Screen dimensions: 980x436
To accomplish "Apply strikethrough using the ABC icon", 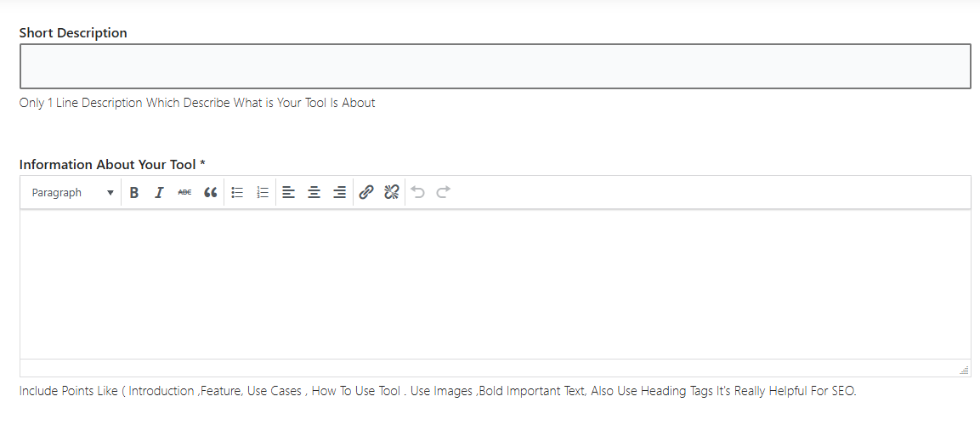I will tap(184, 192).
